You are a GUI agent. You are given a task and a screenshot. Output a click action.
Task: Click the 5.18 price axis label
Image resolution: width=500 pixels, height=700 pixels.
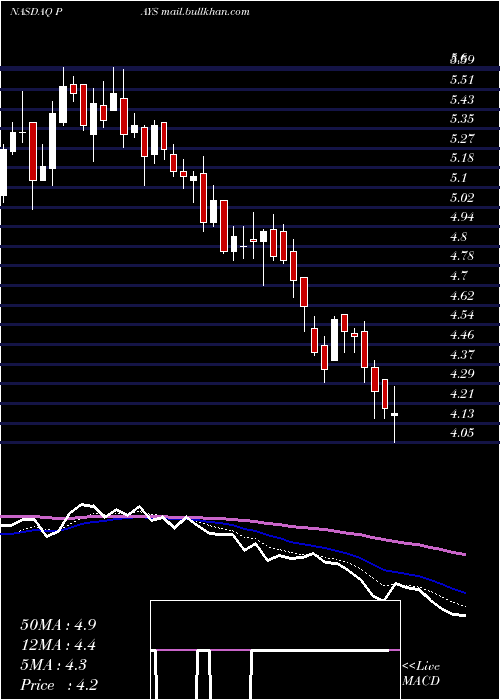tap(462, 158)
